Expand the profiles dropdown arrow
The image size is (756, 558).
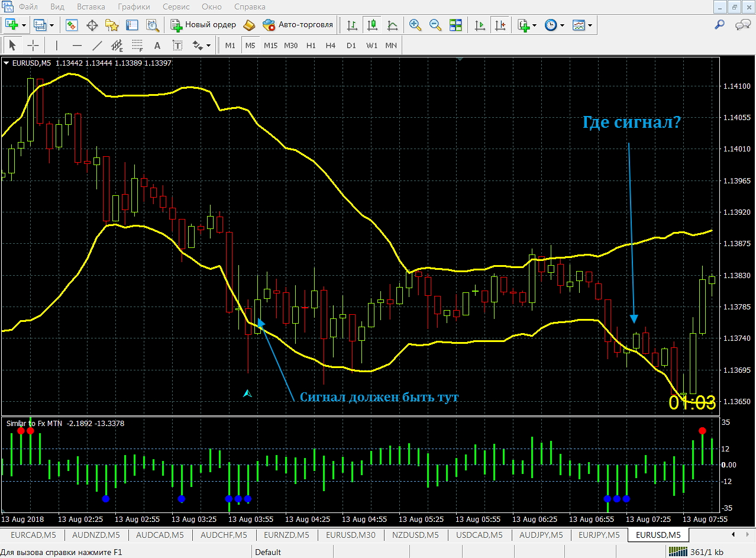(52, 25)
